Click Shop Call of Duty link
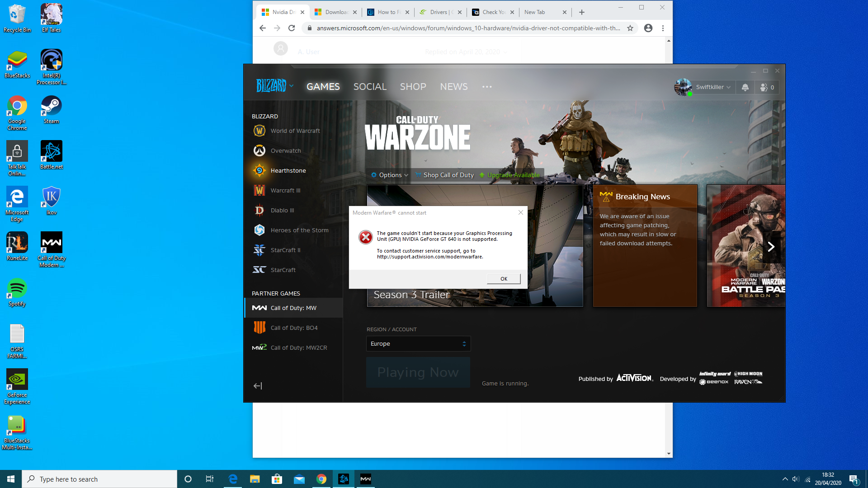 tap(444, 175)
